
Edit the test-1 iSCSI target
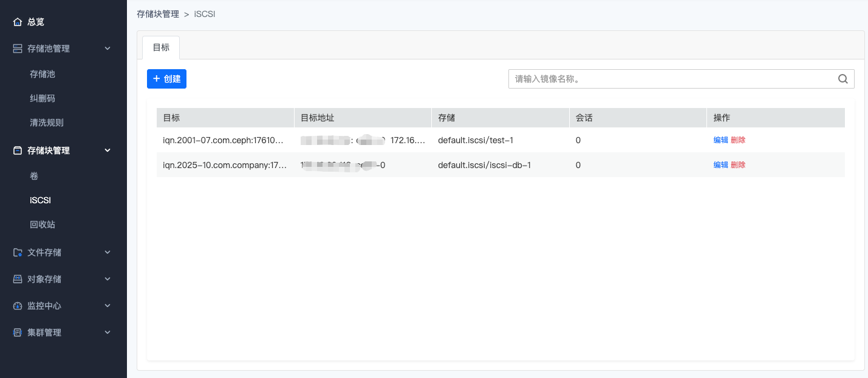(x=720, y=140)
